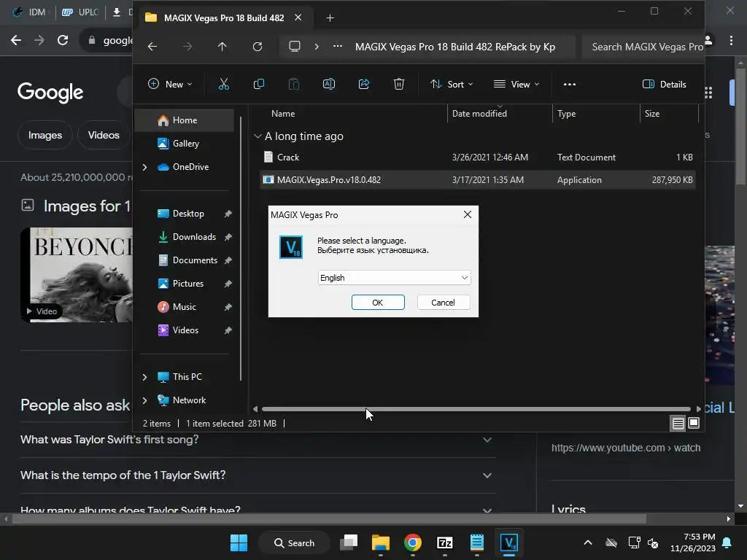Open Task View from the taskbar

click(349, 542)
